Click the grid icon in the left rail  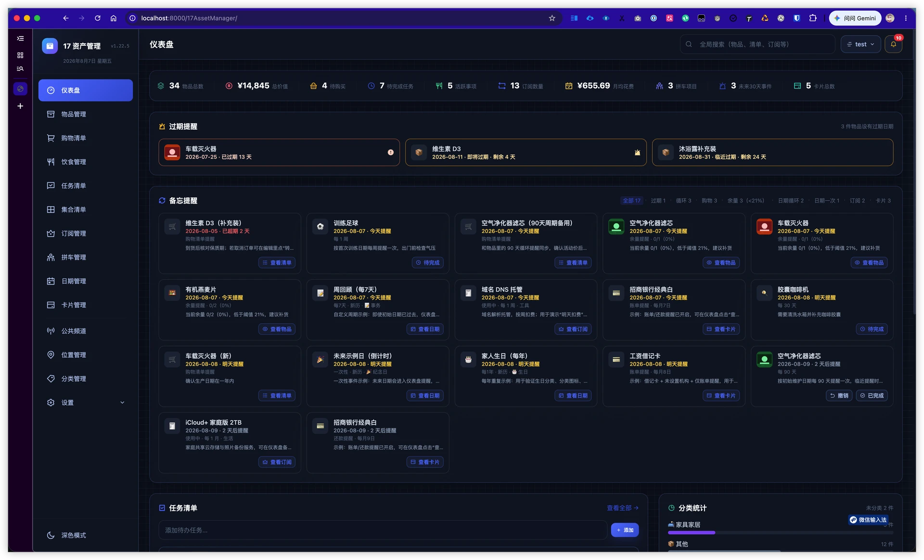click(20, 55)
